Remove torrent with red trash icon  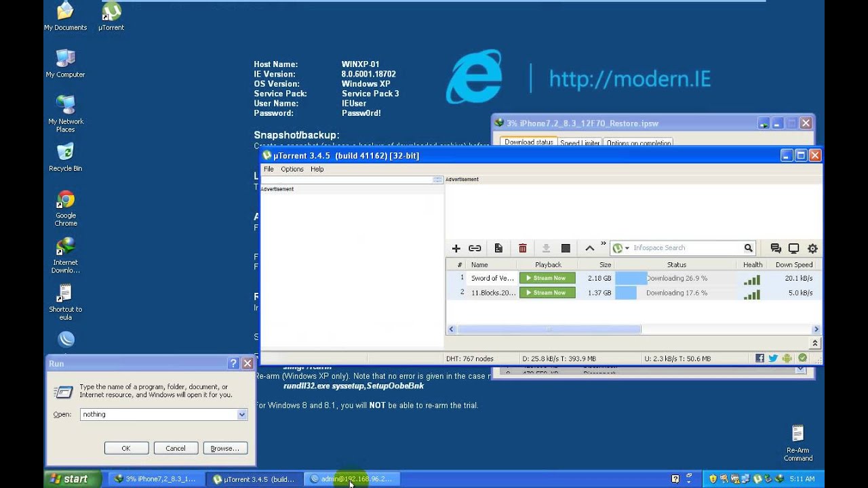(x=522, y=249)
